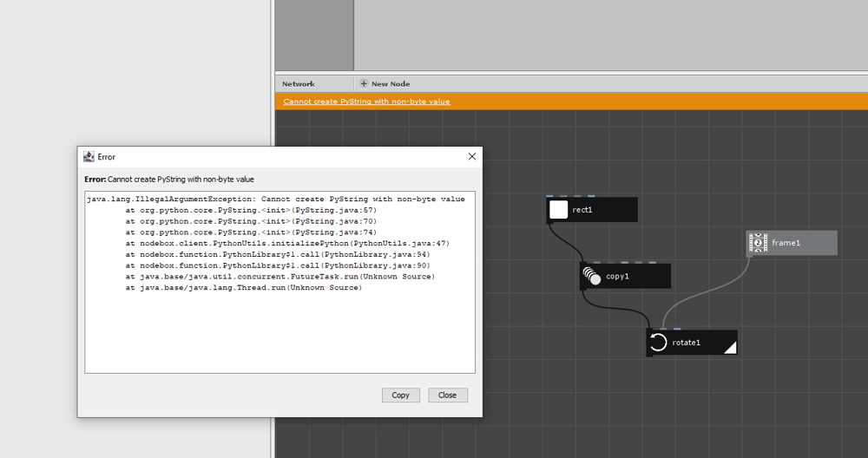Click the rect1 node label
The width and height of the screenshot is (868, 458).
pos(582,210)
